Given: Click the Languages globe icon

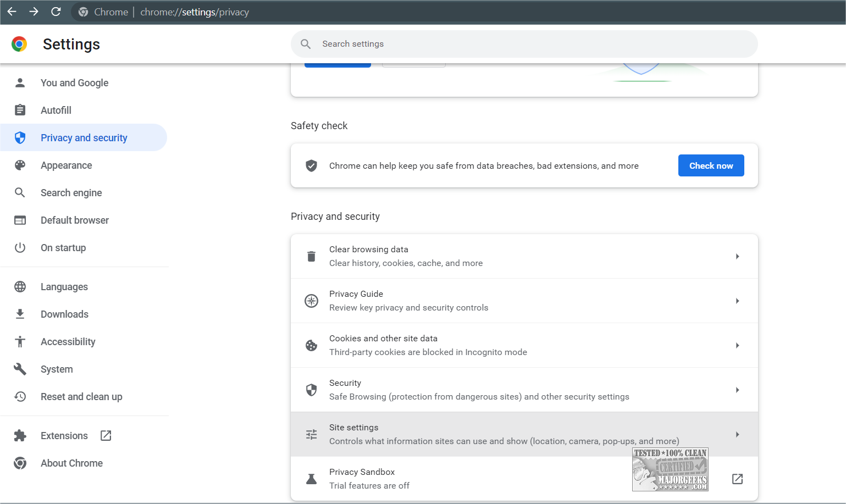Looking at the screenshot, I should (20, 286).
